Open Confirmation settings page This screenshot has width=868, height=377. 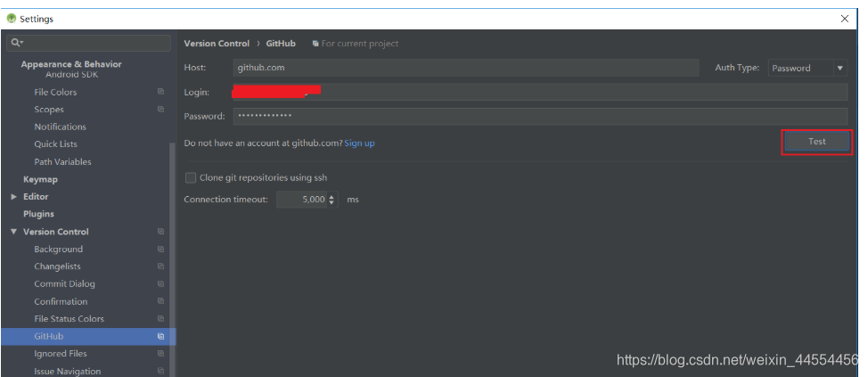point(61,301)
